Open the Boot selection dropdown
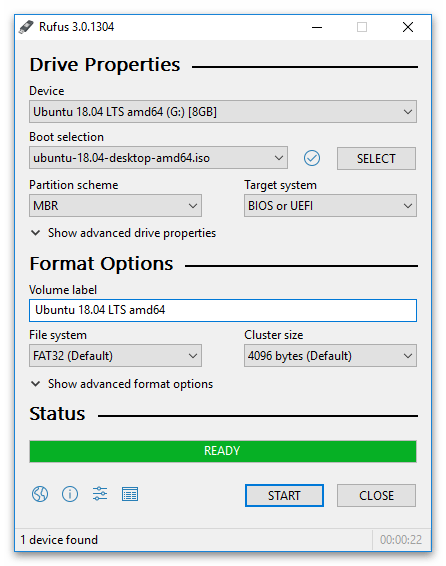The height and width of the screenshot is (566, 446). click(x=158, y=158)
